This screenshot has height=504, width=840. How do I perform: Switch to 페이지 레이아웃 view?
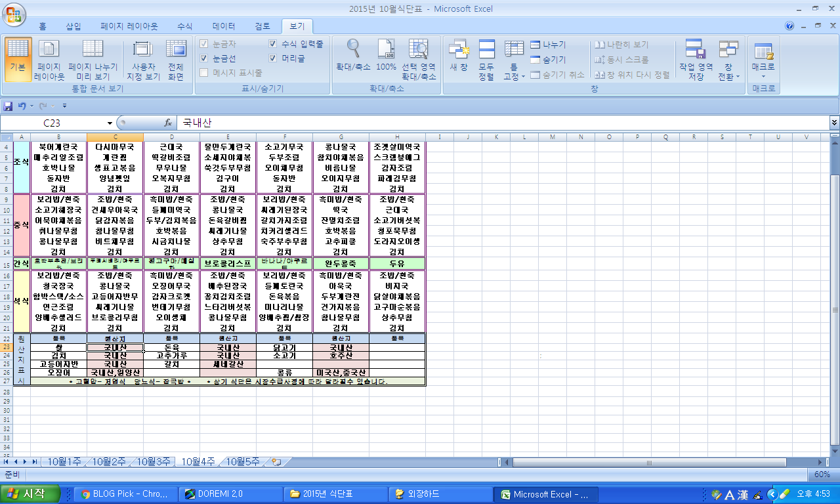(49, 58)
